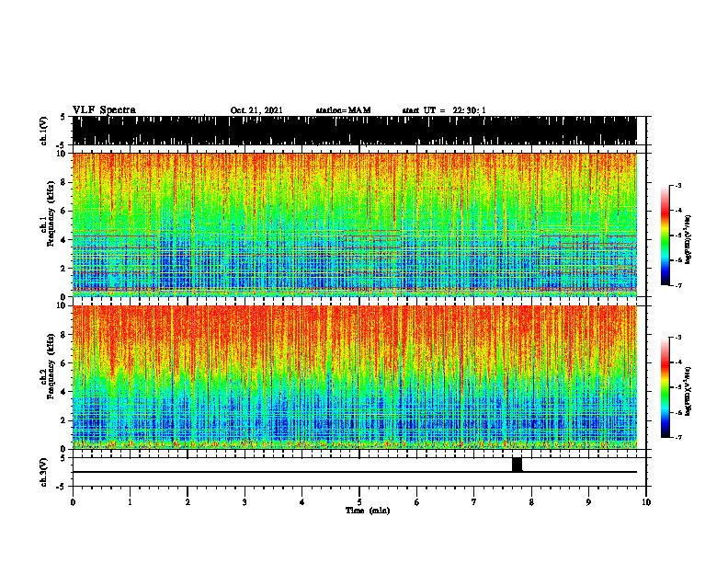Click the "station=MAM" header label
728x563 pixels.
pyautogui.click(x=344, y=110)
